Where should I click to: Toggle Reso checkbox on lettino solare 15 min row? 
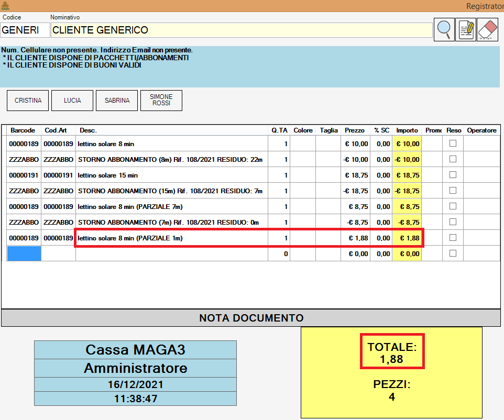point(453,175)
